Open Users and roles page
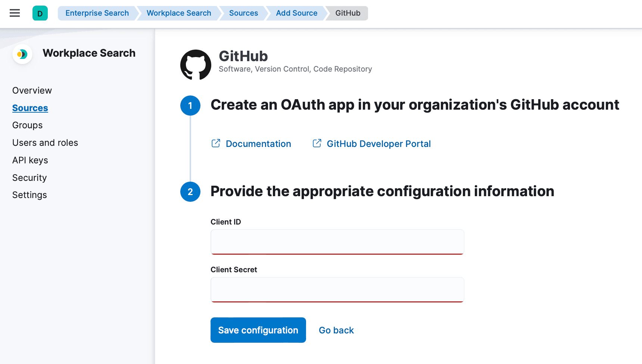The image size is (642, 364). (45, 143)
